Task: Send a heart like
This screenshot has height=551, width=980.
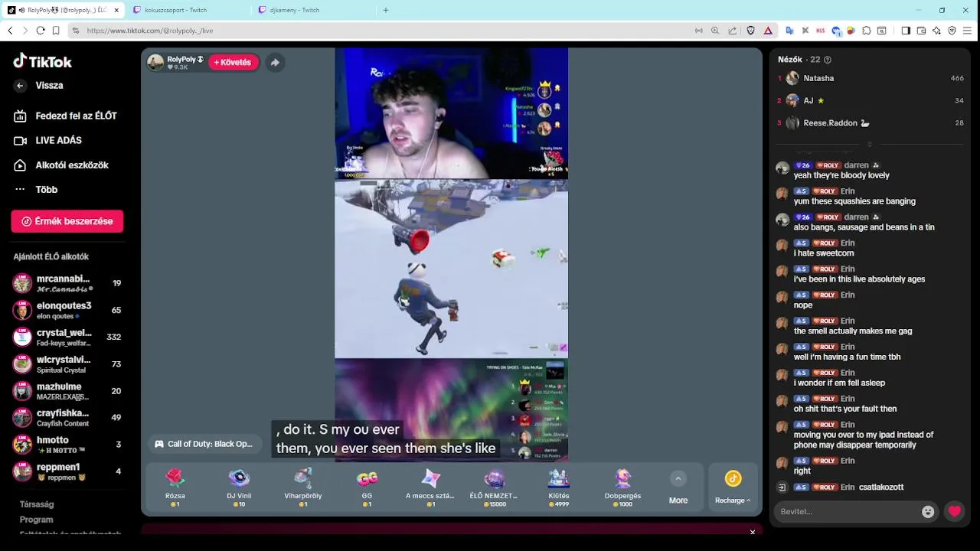Action: coord(954,511)
